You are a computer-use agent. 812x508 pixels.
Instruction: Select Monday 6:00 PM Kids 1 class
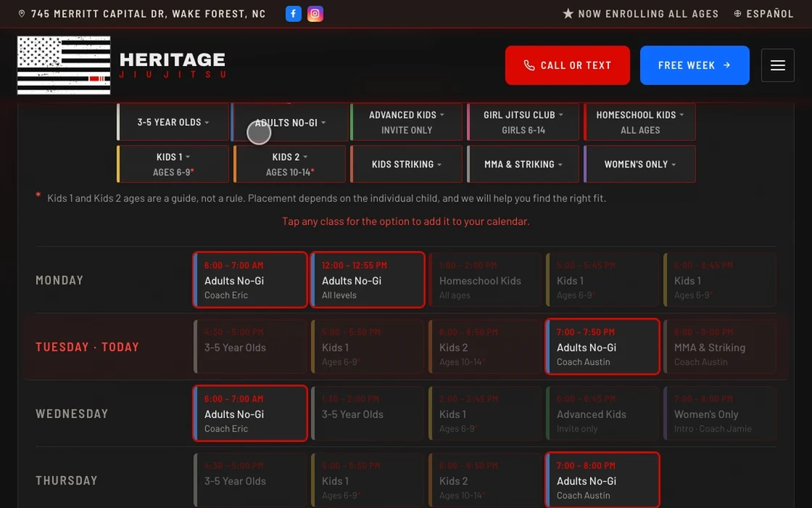[720, 280]
